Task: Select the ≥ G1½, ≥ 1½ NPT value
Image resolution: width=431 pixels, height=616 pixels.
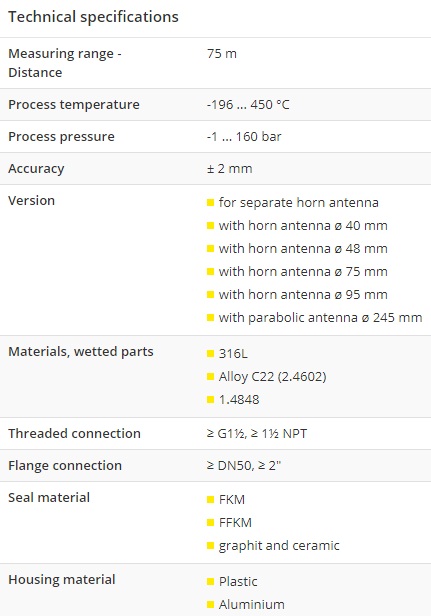Action: coord(257,433)
